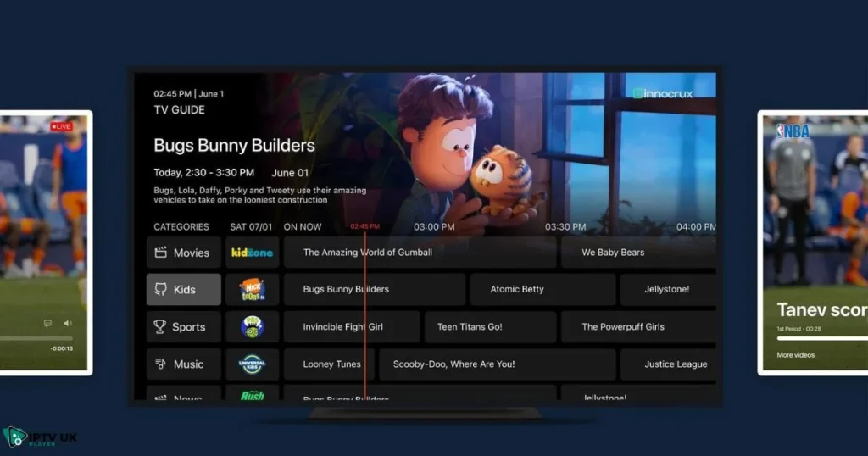Click the innocrux logo
This screenshot has height=456, width=868.
[x=663, y=93]
